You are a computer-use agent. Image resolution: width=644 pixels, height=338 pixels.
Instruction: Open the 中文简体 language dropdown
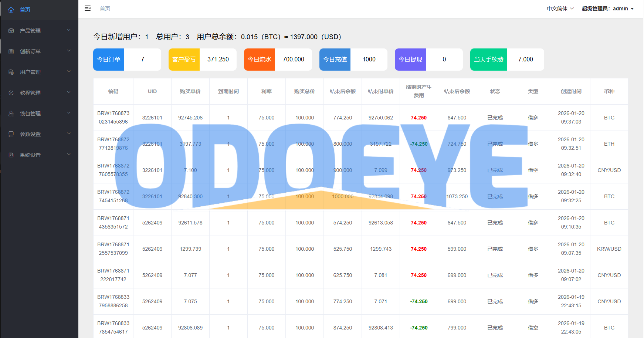point(560,9)
